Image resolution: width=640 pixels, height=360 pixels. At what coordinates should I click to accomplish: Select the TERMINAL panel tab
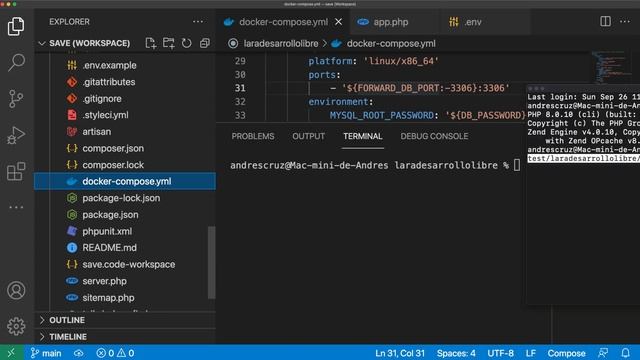tap(362, 136)
